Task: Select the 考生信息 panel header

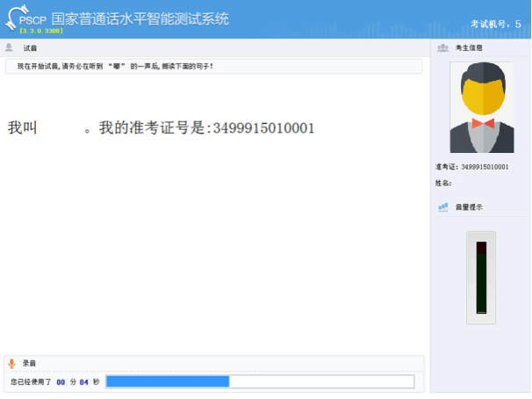Action: tap(469, 48)
